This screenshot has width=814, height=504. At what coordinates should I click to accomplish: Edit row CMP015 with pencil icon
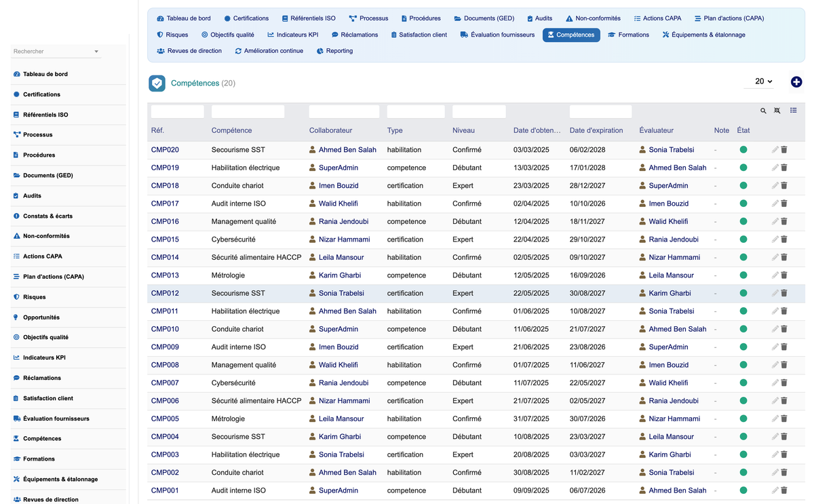[x=775, y=239]
